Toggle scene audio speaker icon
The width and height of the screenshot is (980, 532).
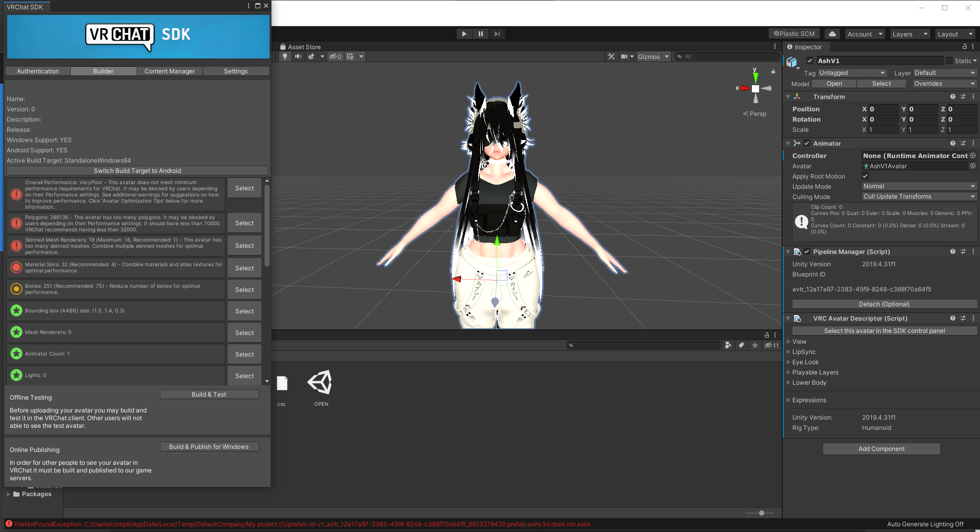pos(298,56)
